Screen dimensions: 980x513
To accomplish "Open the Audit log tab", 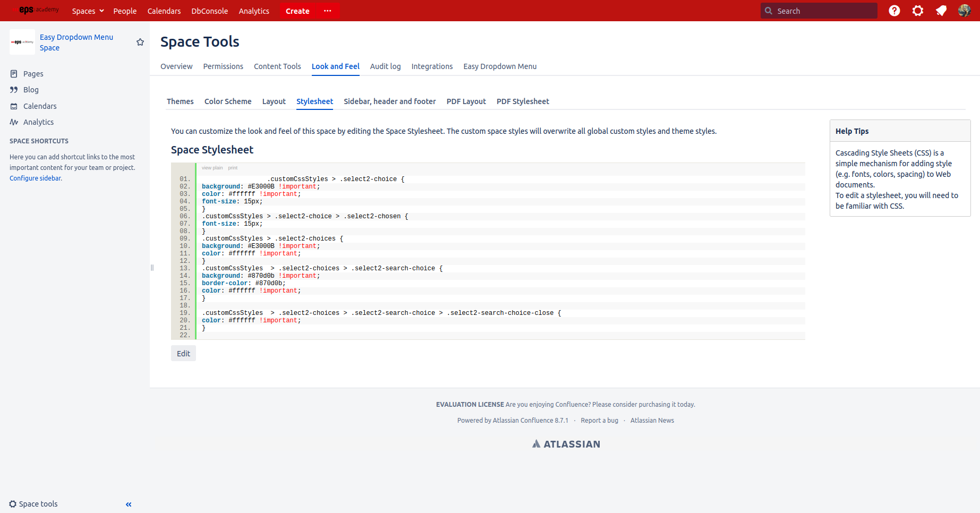I will (385, 66).
